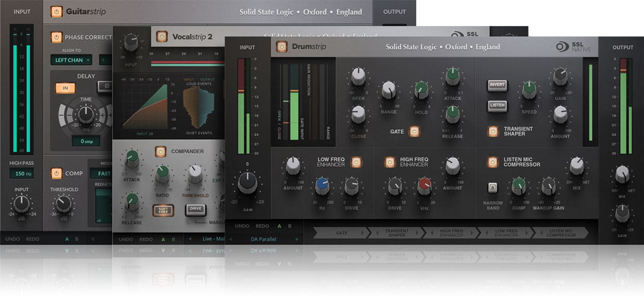Toggle the INVERT button in Transient Shaper
The width and height of the screenshot is (644, 297).
coord(497,86)
